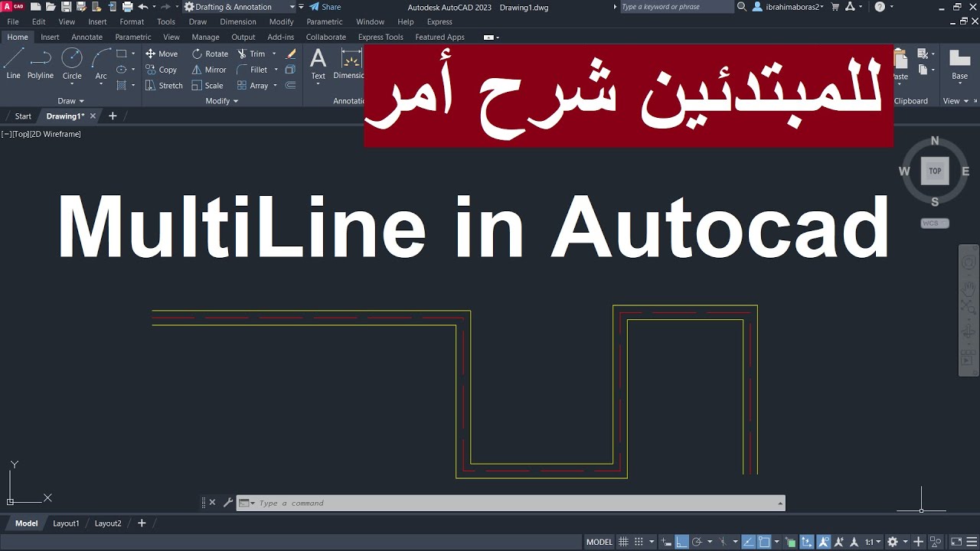
Task: Activate the Arc tool
Action: coord(101,64)
